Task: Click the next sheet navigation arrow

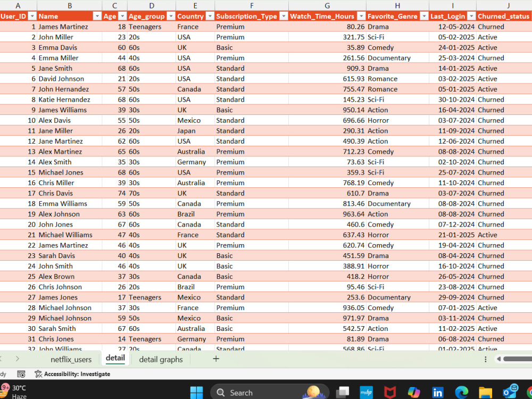Action: [18, 359]
